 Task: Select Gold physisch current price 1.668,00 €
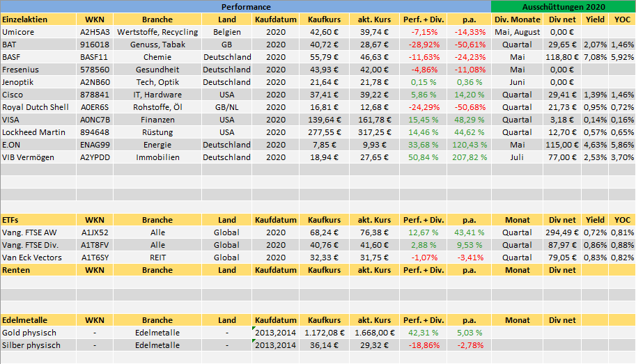click(374, 333)
